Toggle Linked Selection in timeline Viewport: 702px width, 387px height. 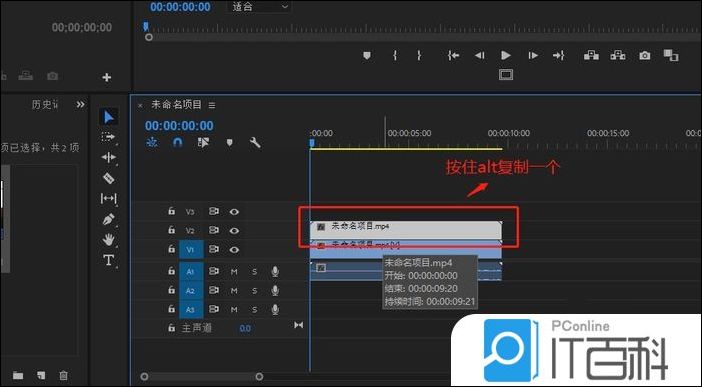click(203, 143)
